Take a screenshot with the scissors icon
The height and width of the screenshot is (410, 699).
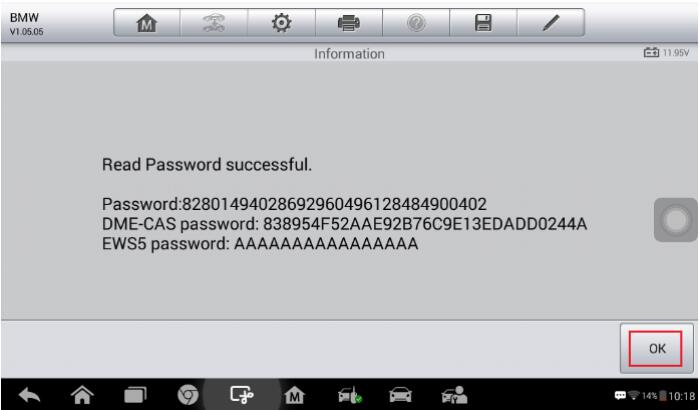(x=241, y=395)
